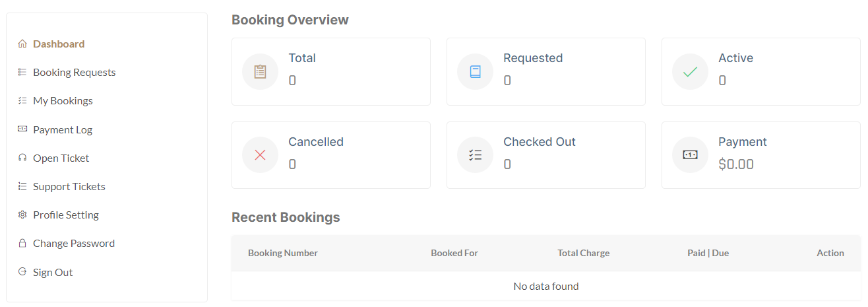Image resolution: width=868 pixels, height=307 pixels.
Task: Click the Checked Out list icon
Action: point(475,155)
